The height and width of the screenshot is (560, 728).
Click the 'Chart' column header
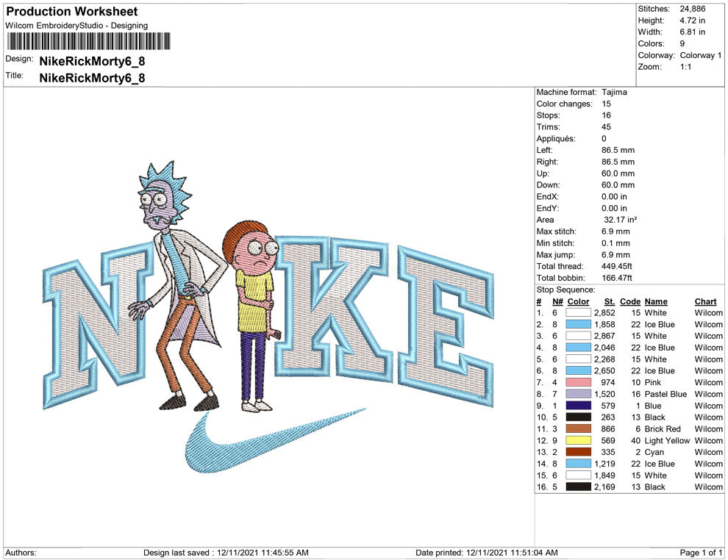tap(706, 301)
